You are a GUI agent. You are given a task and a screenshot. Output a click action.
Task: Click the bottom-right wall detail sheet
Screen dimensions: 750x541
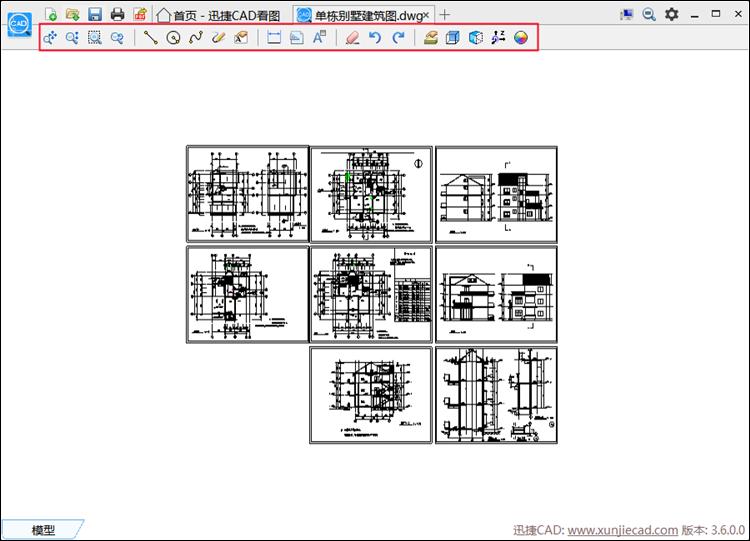tap(496, 395)
